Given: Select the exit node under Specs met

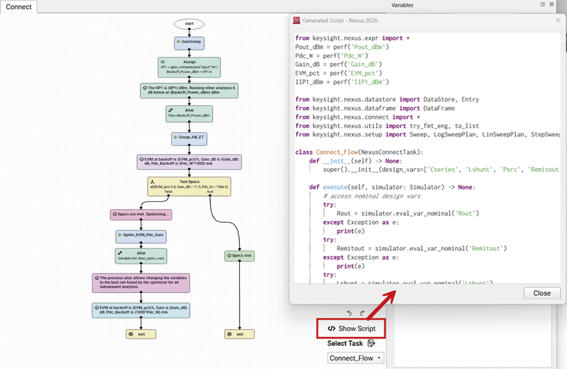Looking at the screenshot, I should tap(239, 334).
